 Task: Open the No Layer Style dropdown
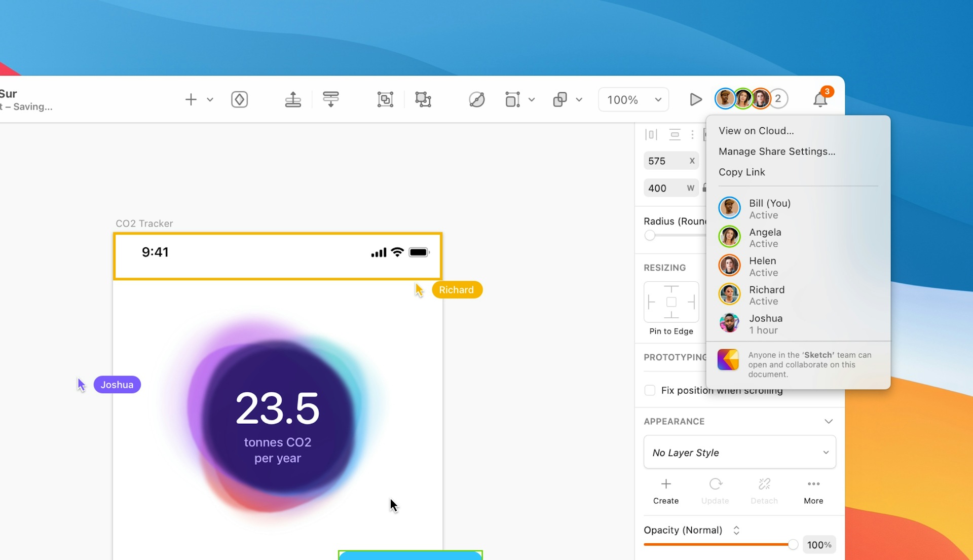click(x=739, y=452)
